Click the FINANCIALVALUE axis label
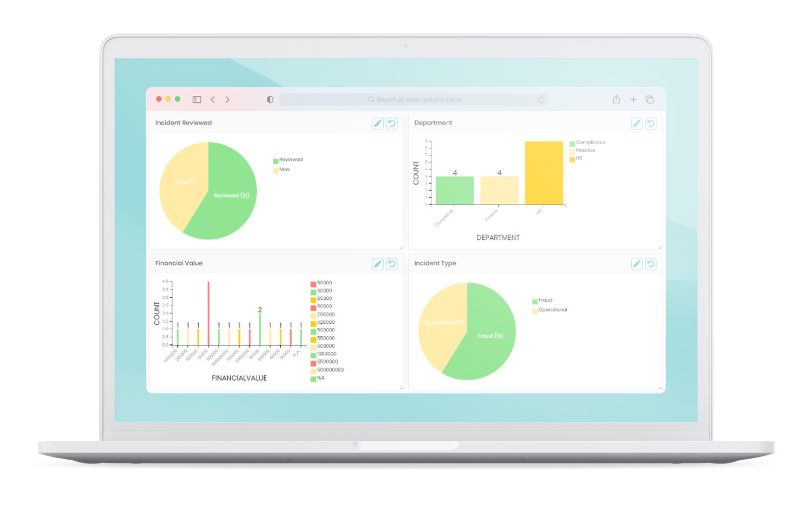Viewport: 812px width, 517px height. tap(239, 378)
